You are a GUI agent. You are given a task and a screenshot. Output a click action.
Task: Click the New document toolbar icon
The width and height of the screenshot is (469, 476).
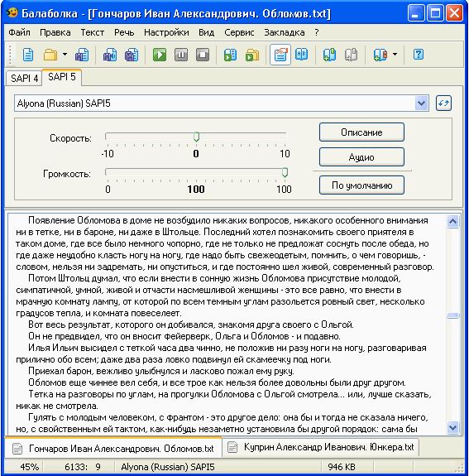(x=28, y=55)
